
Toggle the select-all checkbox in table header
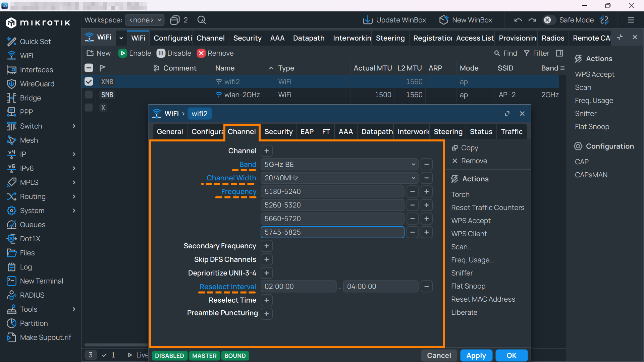coord(89,68)
